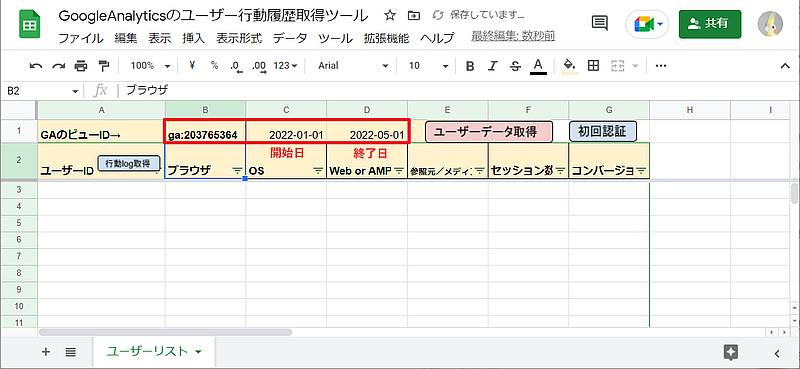Select column header H
800x369 pixels.
[690, 110]
